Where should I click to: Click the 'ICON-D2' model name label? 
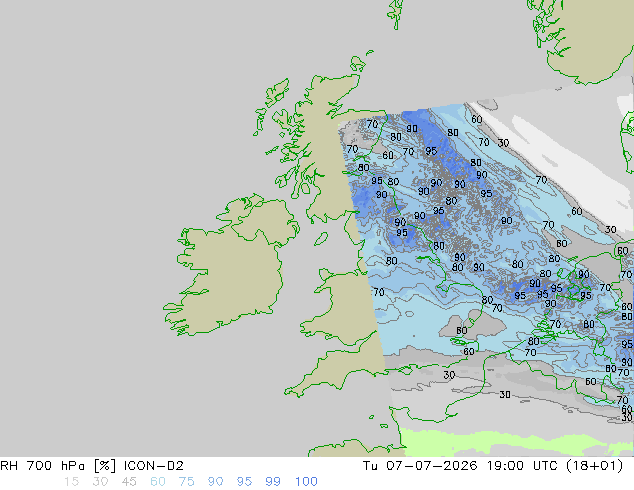154,466
